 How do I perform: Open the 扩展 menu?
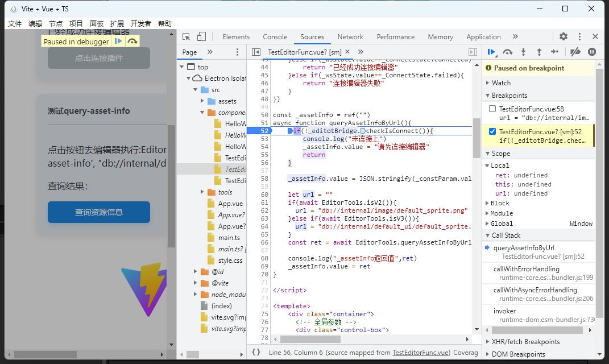117,23
